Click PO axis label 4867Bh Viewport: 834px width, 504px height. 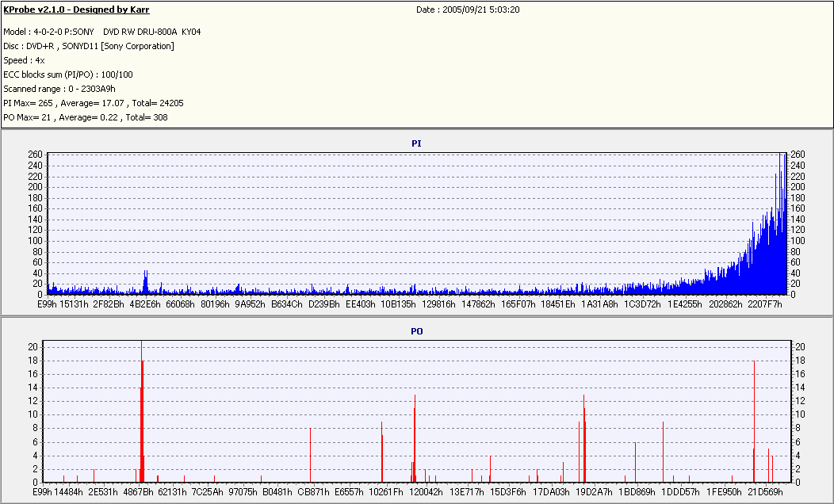(138, 492)
